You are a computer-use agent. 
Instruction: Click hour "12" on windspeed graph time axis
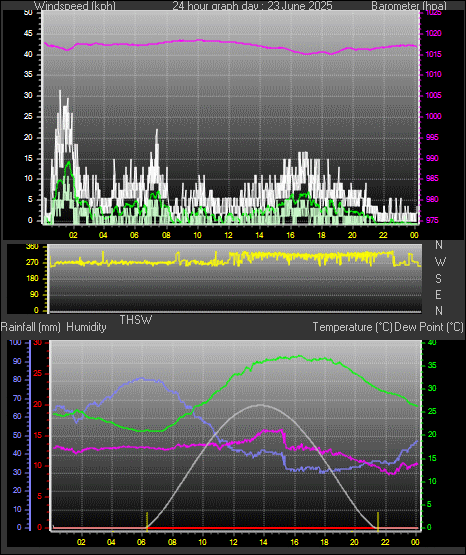(x=229, y=235)
